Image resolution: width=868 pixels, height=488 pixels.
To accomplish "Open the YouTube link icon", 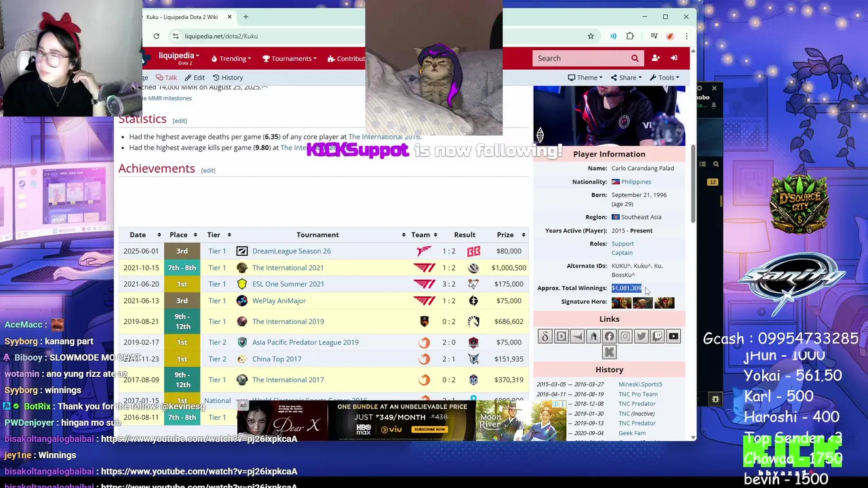I will click(673, 336).
